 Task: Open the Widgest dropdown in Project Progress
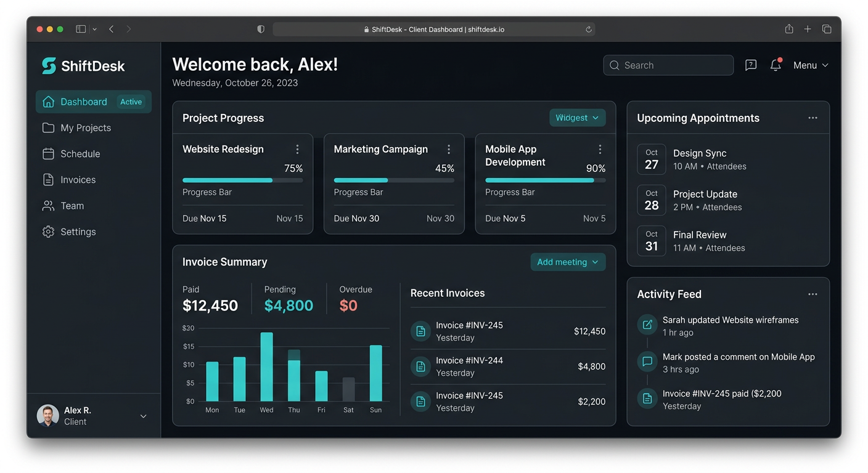coord(577,118)
